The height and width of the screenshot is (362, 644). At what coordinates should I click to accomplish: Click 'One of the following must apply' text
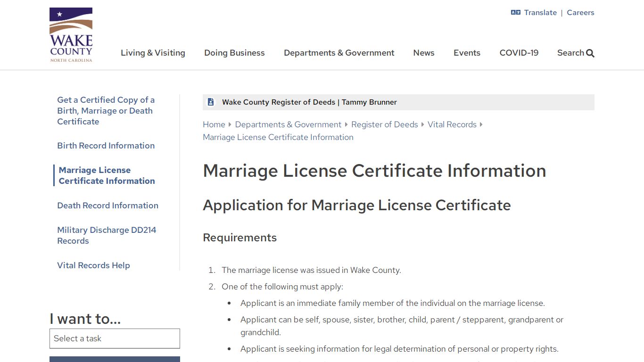click(282, 287)
